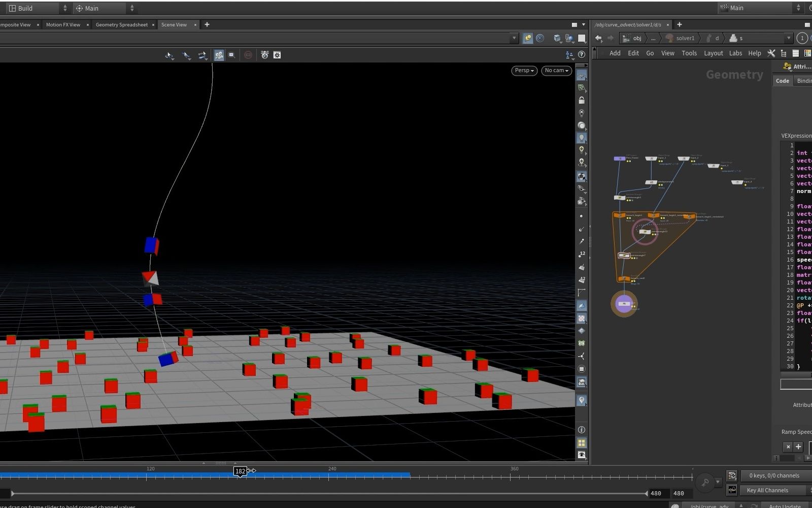Open the top-right Main take dropdown
812x508 pixels.
(761, 8)
